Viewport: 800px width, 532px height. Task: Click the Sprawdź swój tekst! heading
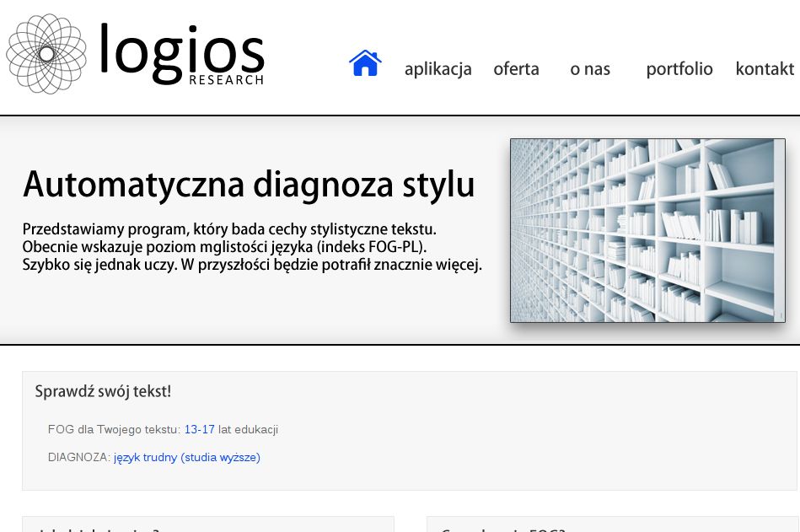pyautogui.click(x=103, y=391)
